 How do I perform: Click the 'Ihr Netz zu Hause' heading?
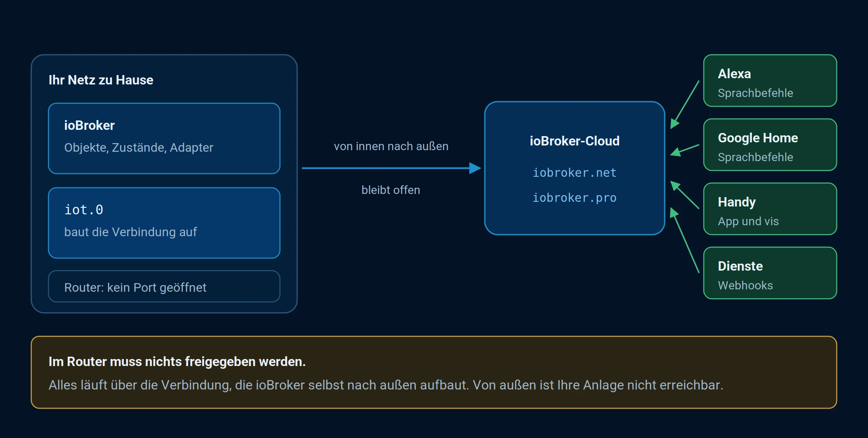click(x=101, y=80)
